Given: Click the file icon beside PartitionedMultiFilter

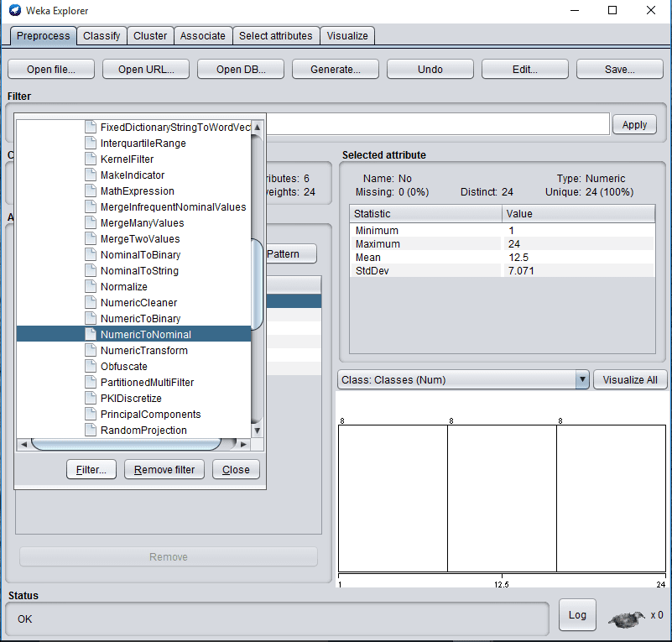Looking at the screenshot, I should pyautogui.click(x=91, y=383).
